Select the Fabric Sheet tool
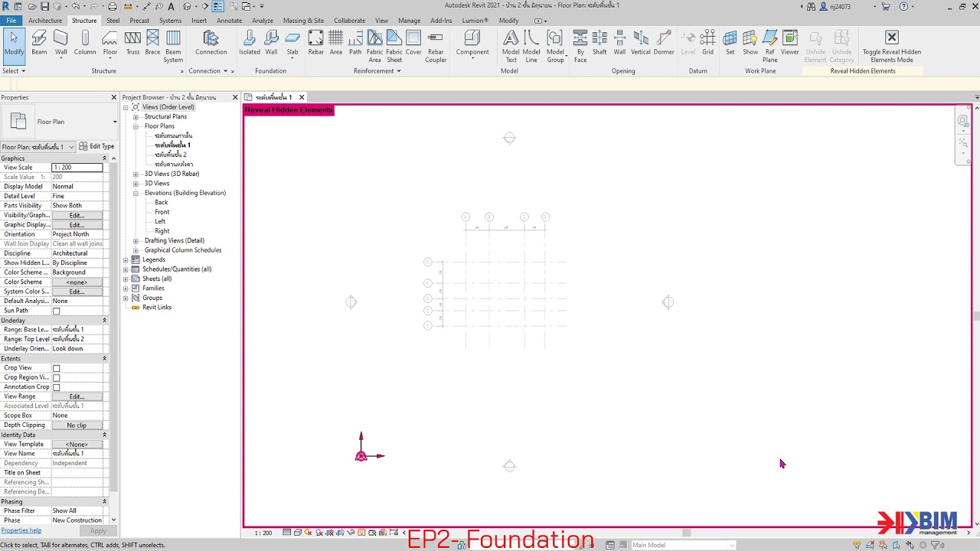 coord(394,47)
